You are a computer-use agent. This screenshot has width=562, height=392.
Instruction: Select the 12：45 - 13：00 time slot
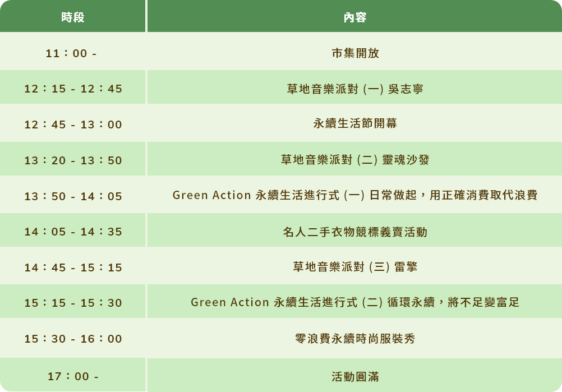click(73, 124)
